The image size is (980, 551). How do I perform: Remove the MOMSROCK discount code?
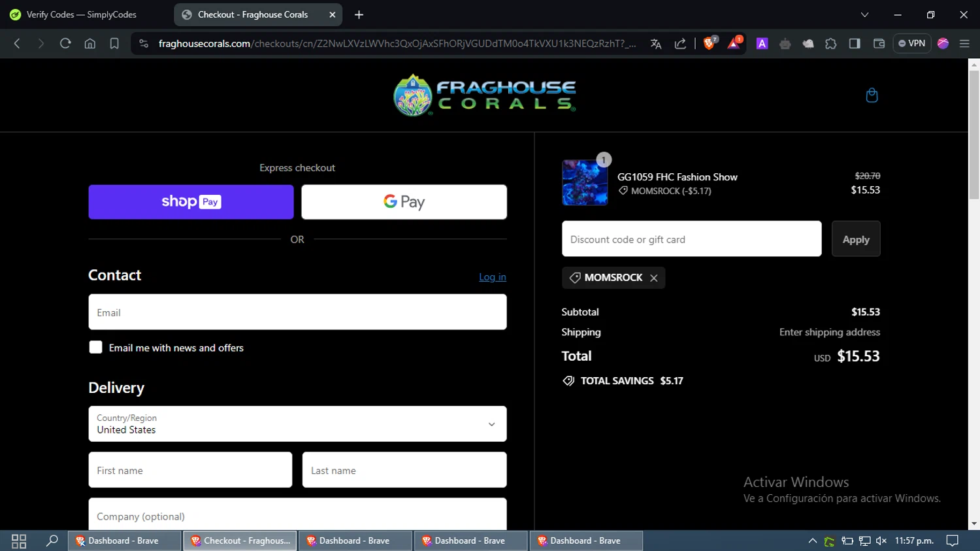point(654,278)
